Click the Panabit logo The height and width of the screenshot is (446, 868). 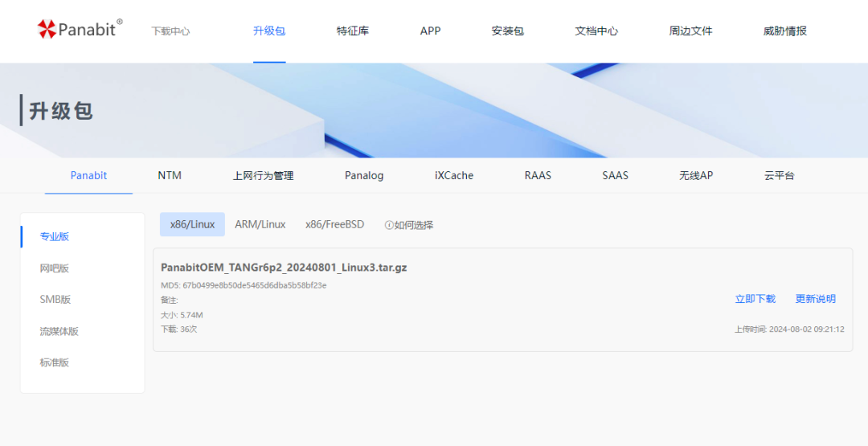(x=80, y=29)
